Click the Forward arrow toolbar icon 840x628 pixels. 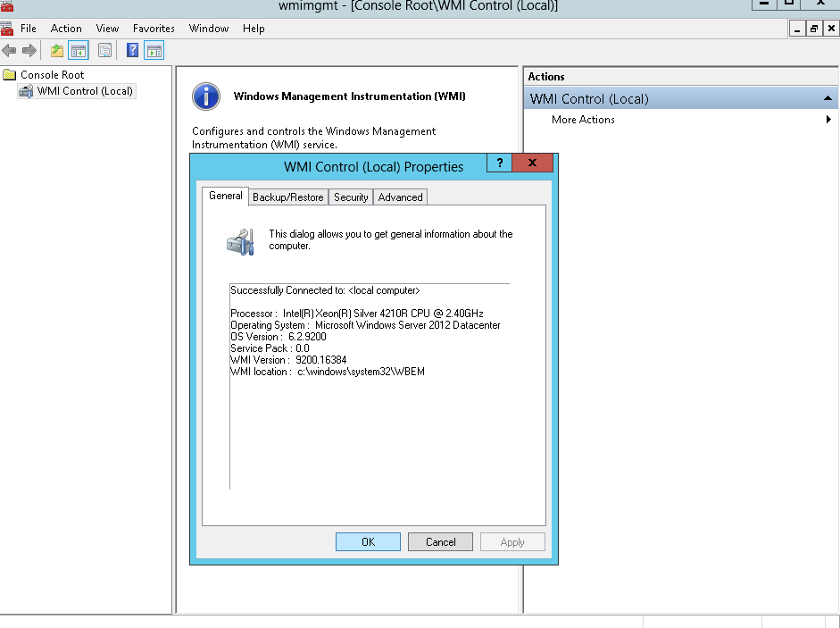coord(29,51)
